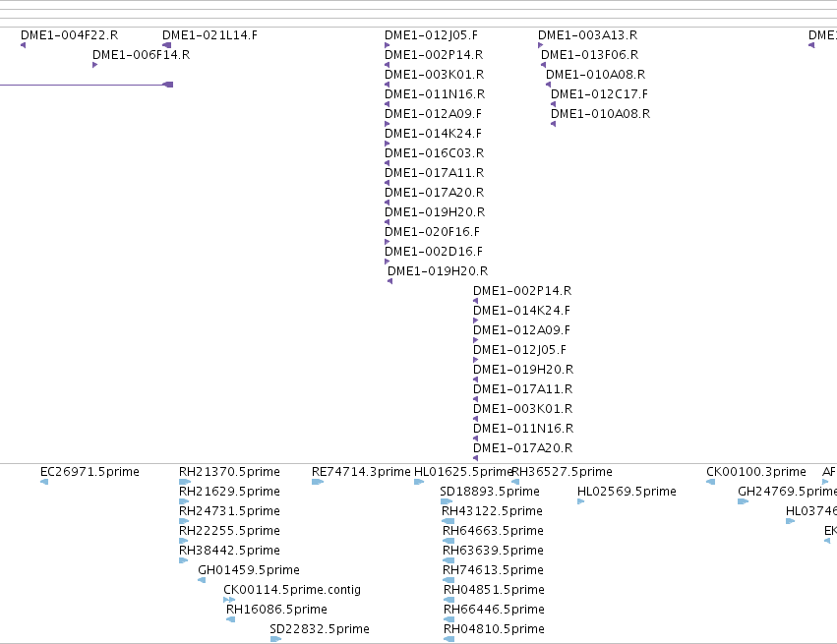The height and width of the screenshot is (644, 837).
Task: Select the RH22255.5prime label
Action: click(229, 531)
